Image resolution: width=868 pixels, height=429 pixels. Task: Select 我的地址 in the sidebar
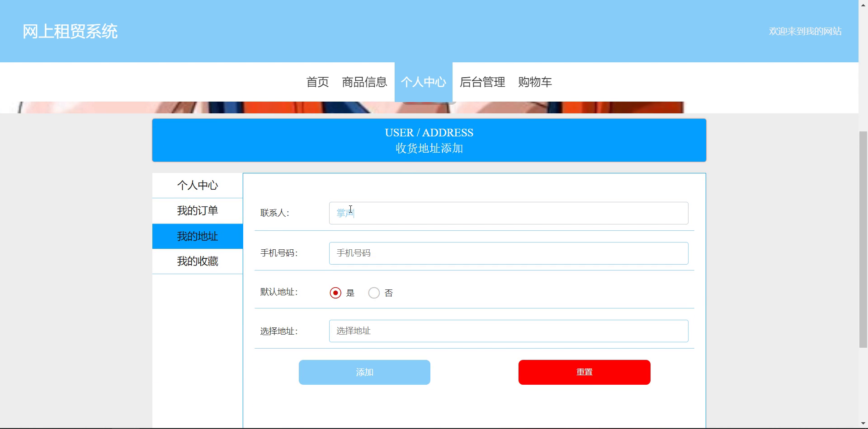tap(198, 236)
